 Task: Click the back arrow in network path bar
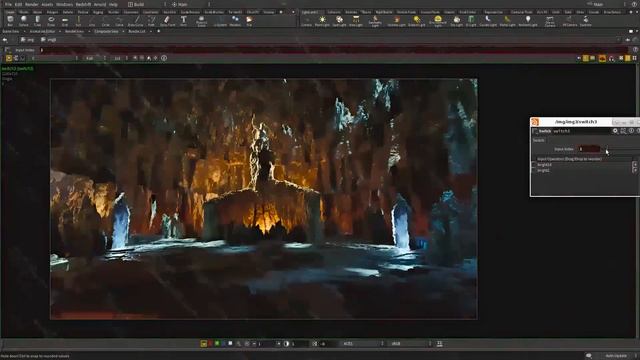pyautogui.click(x=5, y=40)
